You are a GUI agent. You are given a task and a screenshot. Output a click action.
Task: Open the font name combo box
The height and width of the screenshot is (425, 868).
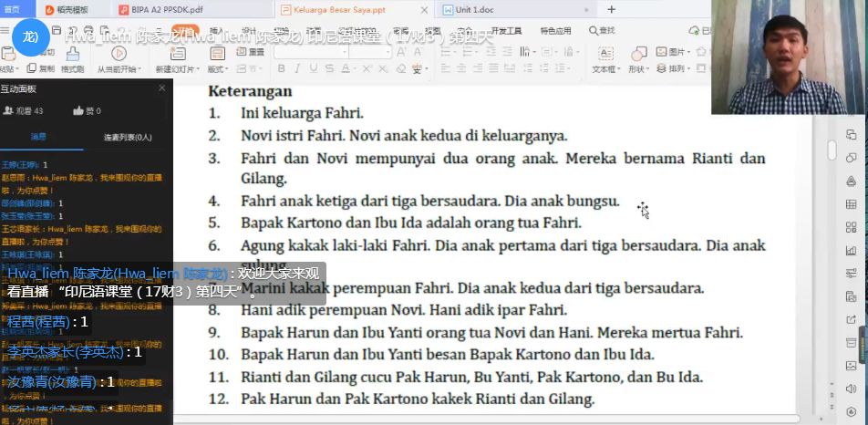[308, 52]
